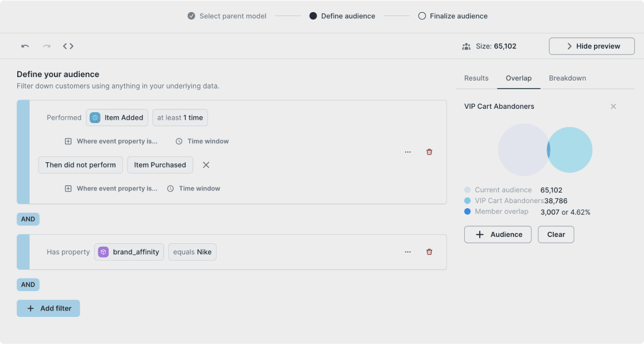This screenshot has height=344, width=644.
Task: Click the Item Added event clock icon
Action: coord(95,118)
